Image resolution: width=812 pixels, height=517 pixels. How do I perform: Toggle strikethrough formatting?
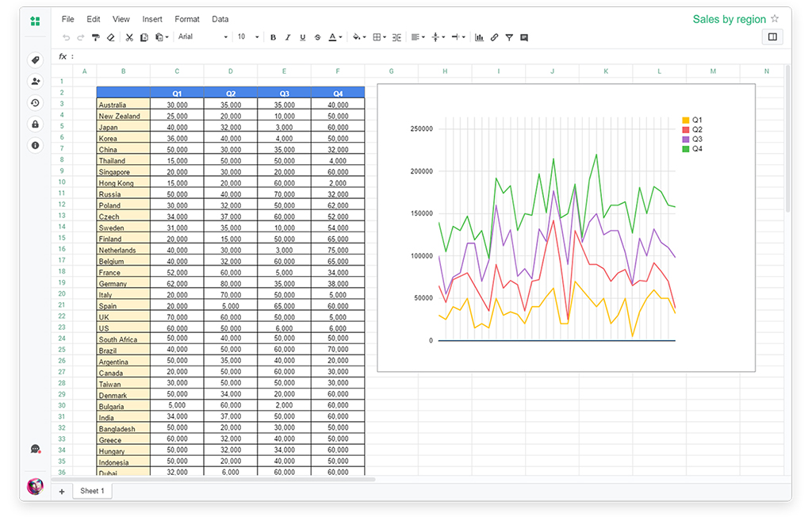[317, 37]
